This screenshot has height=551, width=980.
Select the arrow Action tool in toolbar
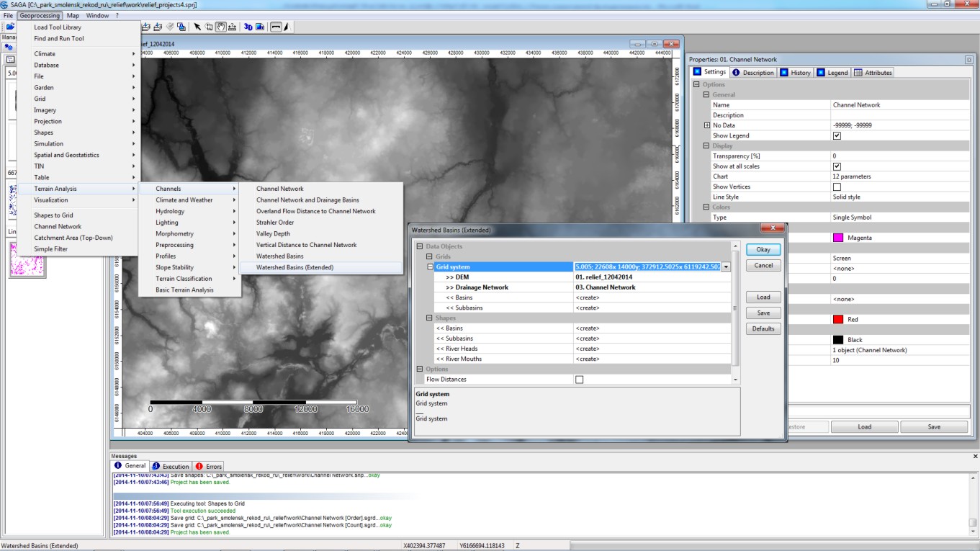[x=197, y=27]
